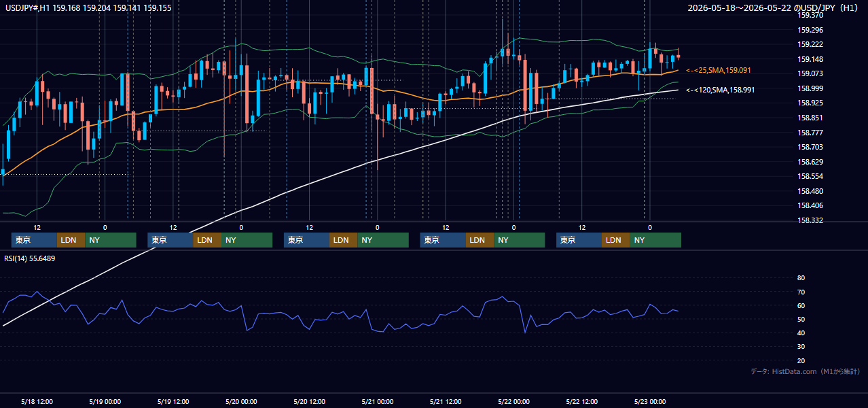Click the 5/21 12:00 time axis label

point(446,401)
